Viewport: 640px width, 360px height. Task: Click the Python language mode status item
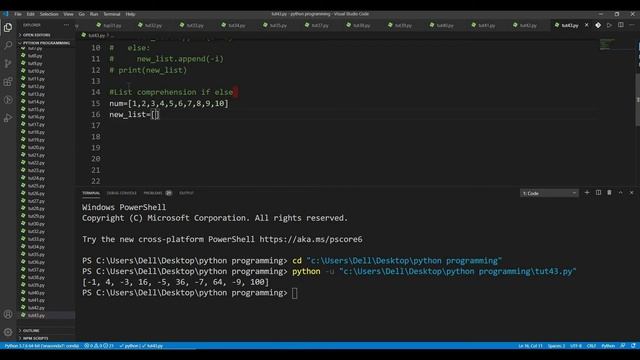tap(608, 346)
